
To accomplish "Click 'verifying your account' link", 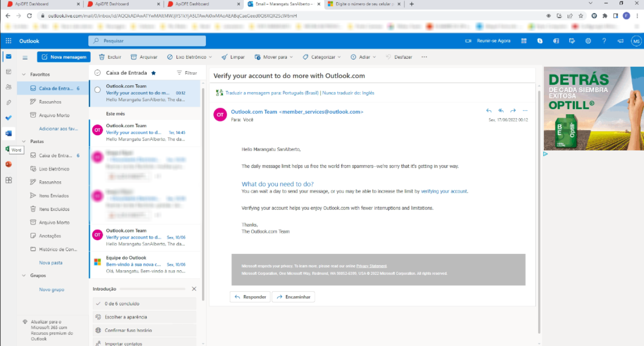I will coord(444,191).
